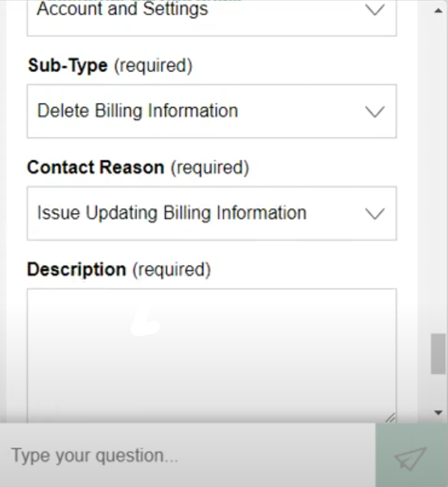Click the vertical scrollbar thumb
The width and height of the screenshot is (448, 487).
click(438, 354)
